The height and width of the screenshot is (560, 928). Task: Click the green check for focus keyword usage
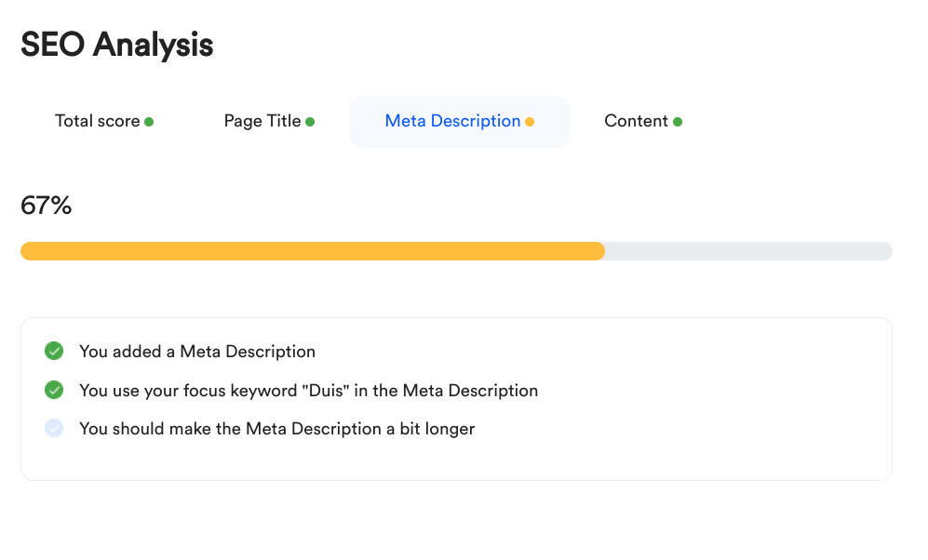pos(54,390)
